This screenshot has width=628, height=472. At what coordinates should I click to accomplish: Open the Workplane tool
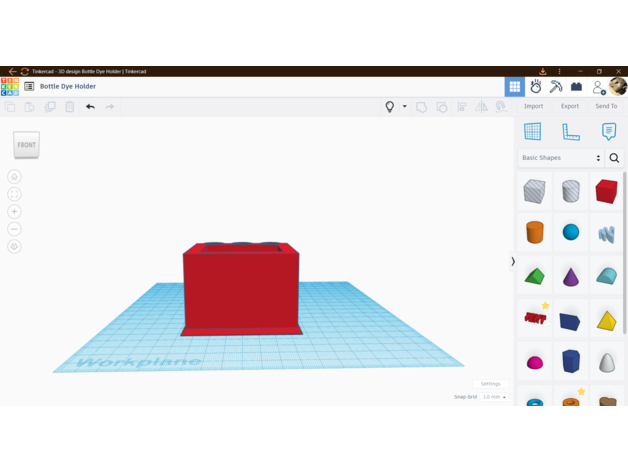coord(533,132)
